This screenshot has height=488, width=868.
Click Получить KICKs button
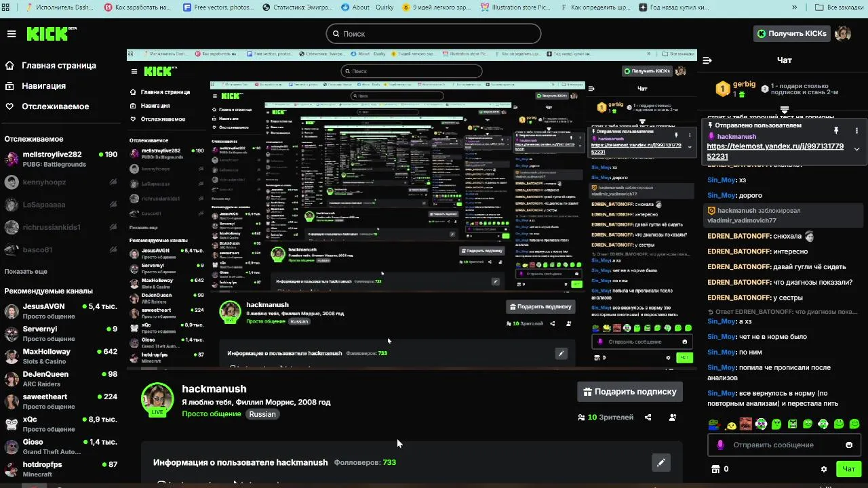[x=792, y=33]
